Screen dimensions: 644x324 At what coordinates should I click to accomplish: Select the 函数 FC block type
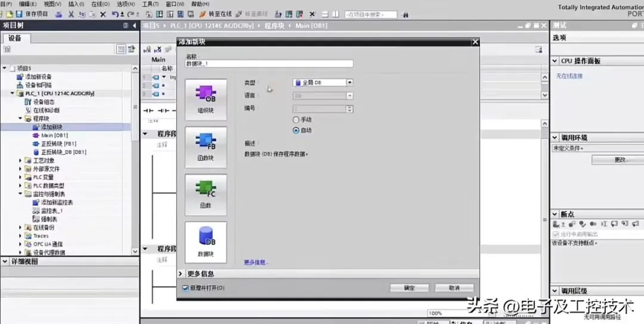[x=206, y=195]
